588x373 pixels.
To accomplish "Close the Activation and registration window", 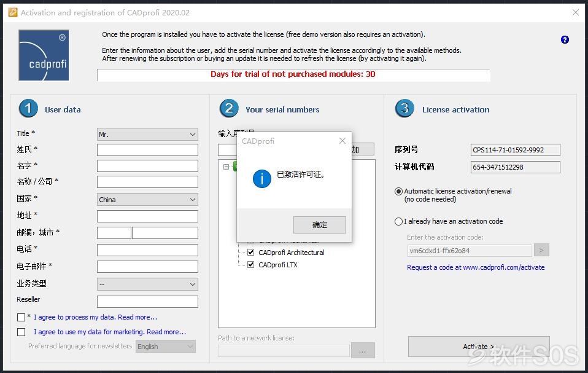I will pos(576,12).
